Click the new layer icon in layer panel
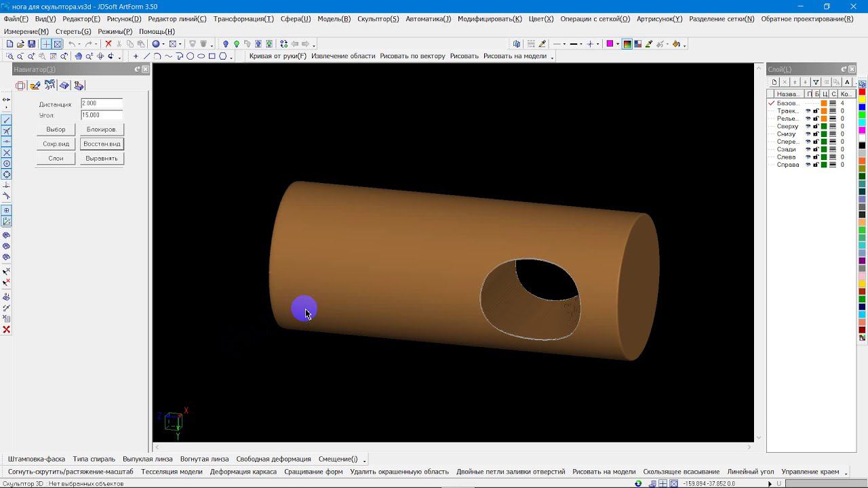Image resolution: width=868 pixels, height=488 pixels. (774, 82)
